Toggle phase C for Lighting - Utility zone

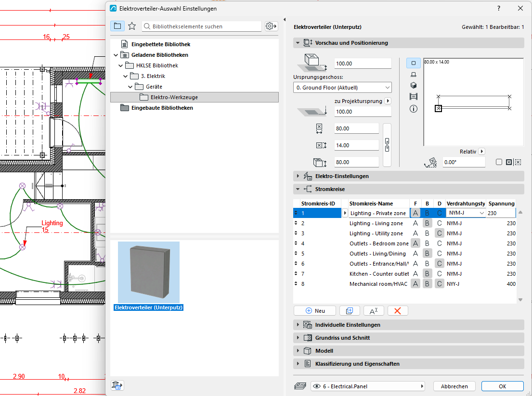point(440,233)
